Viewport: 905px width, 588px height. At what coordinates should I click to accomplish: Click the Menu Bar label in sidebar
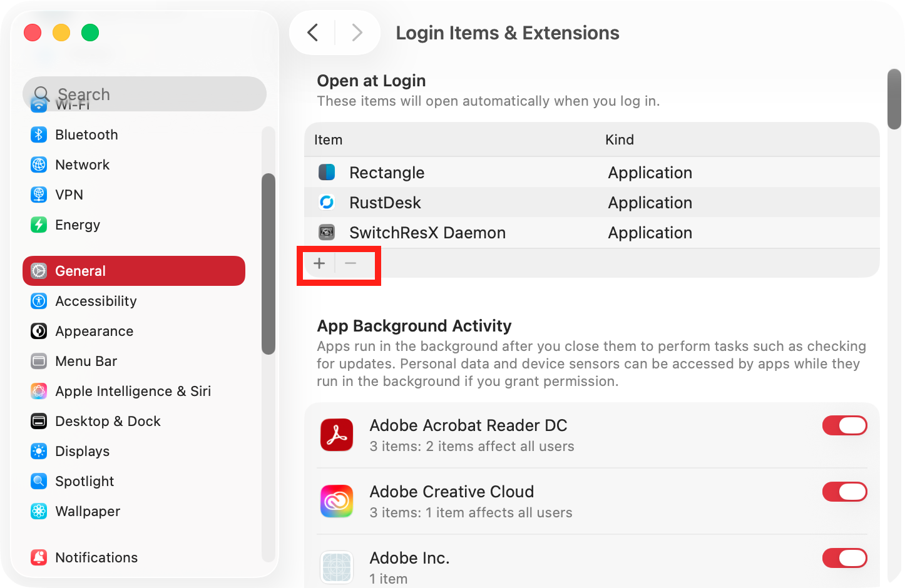[86, 361]
